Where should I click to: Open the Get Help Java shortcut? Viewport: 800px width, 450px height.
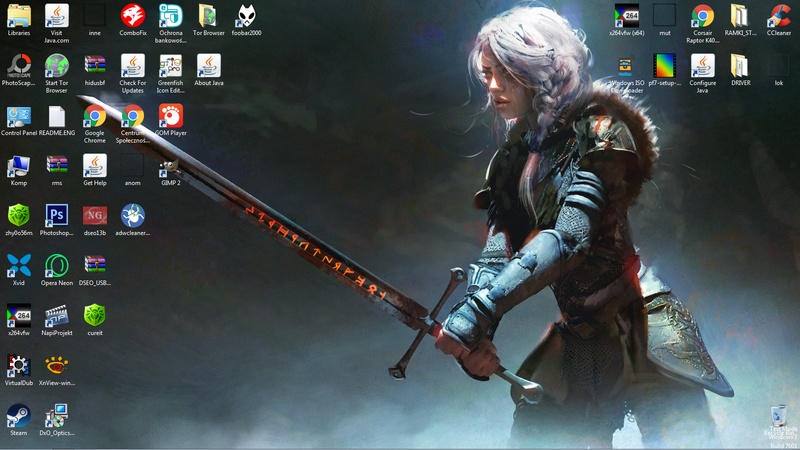pyautogui.click(x=94, y=166)
